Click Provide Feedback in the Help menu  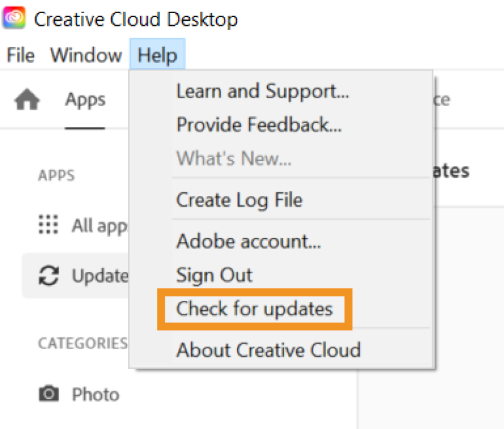pyautogui.click(x=260, y=125)
